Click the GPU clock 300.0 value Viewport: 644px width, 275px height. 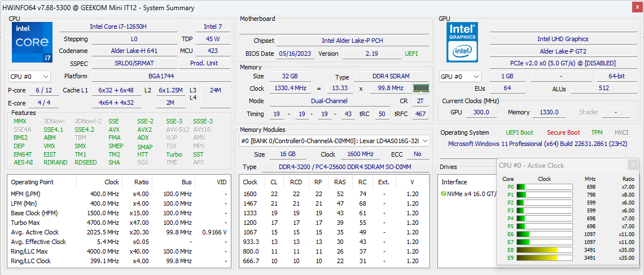click(x=481, y=112)
